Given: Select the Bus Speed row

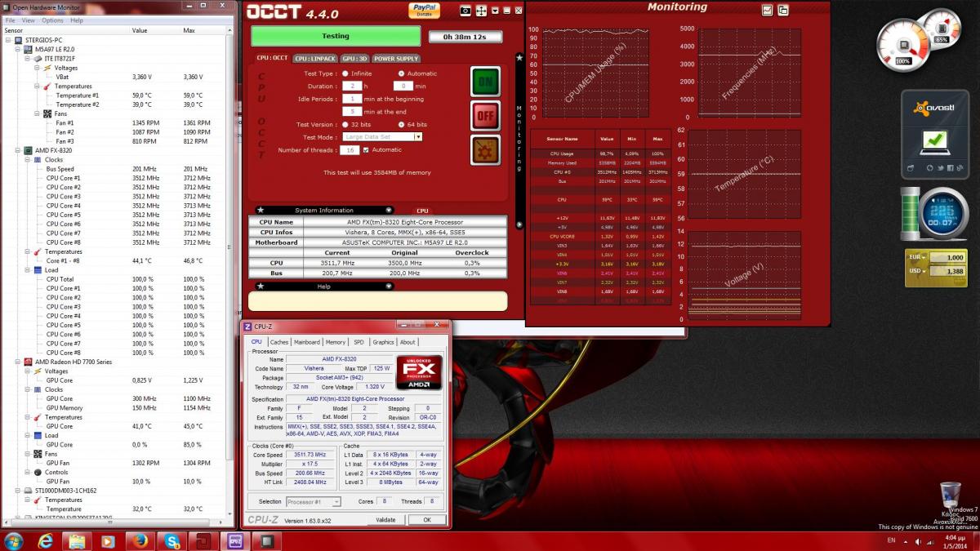Looking at the screenshot, I should tap(114, 169).
